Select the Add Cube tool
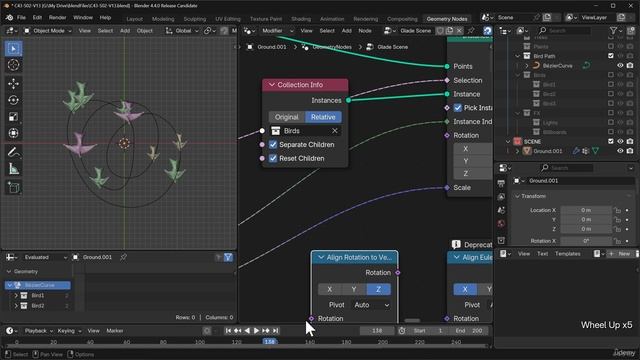Image resolution: width=640 pixels, height=360 pixels. pos(13,187)
